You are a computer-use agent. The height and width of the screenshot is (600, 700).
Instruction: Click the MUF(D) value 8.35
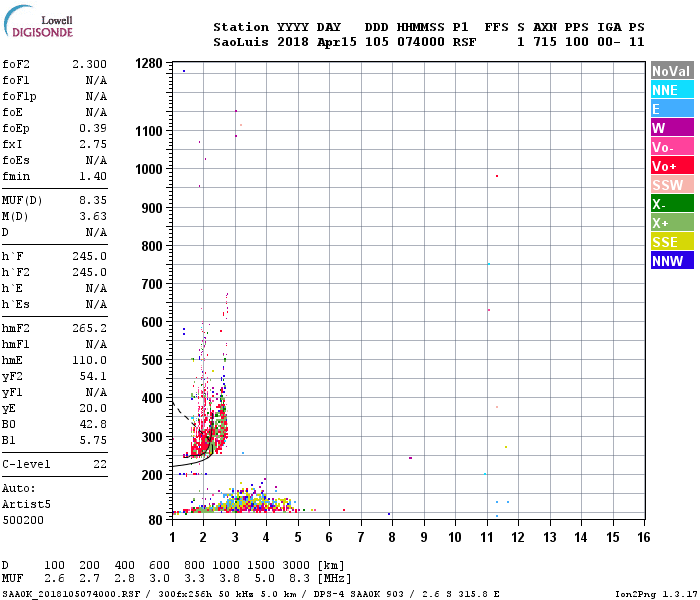click(x=93, y=200)
